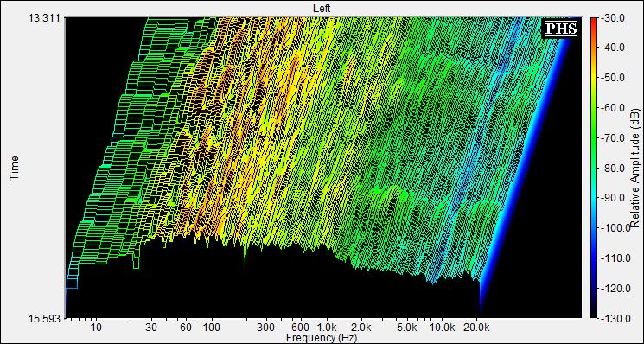Click the -50.0 dB scale value

[613, 78]
